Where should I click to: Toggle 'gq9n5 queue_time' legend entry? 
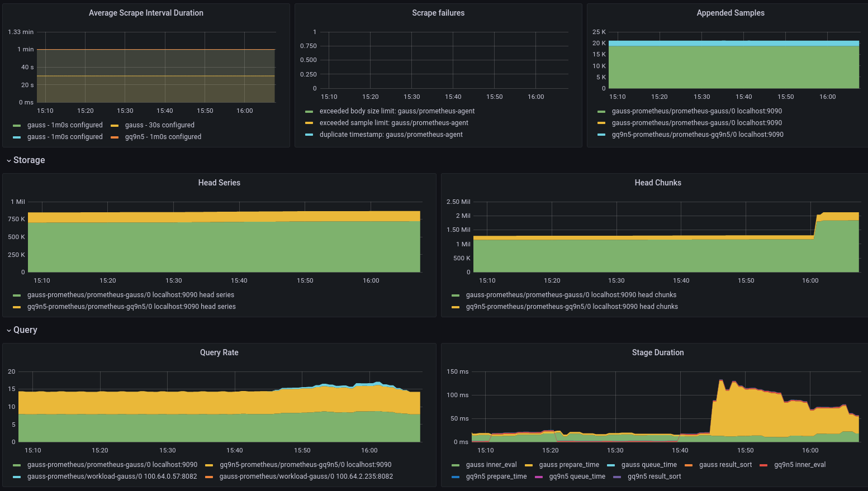pos(577,476)
